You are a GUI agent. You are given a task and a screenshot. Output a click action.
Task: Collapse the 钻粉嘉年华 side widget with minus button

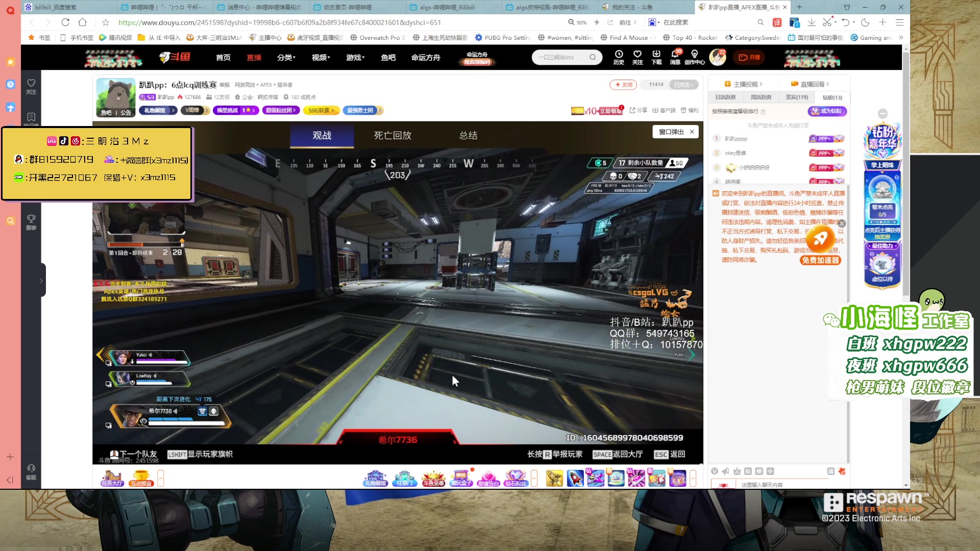point(883,114)
